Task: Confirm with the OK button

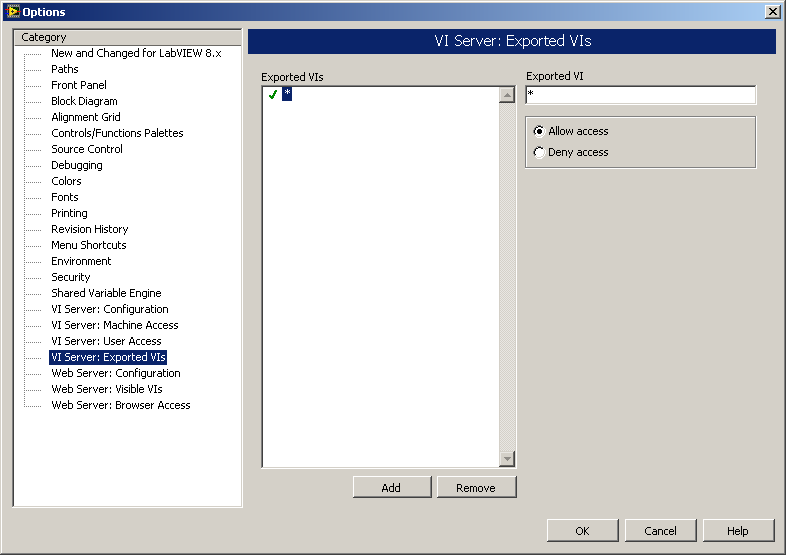Action: pos(582,530)
